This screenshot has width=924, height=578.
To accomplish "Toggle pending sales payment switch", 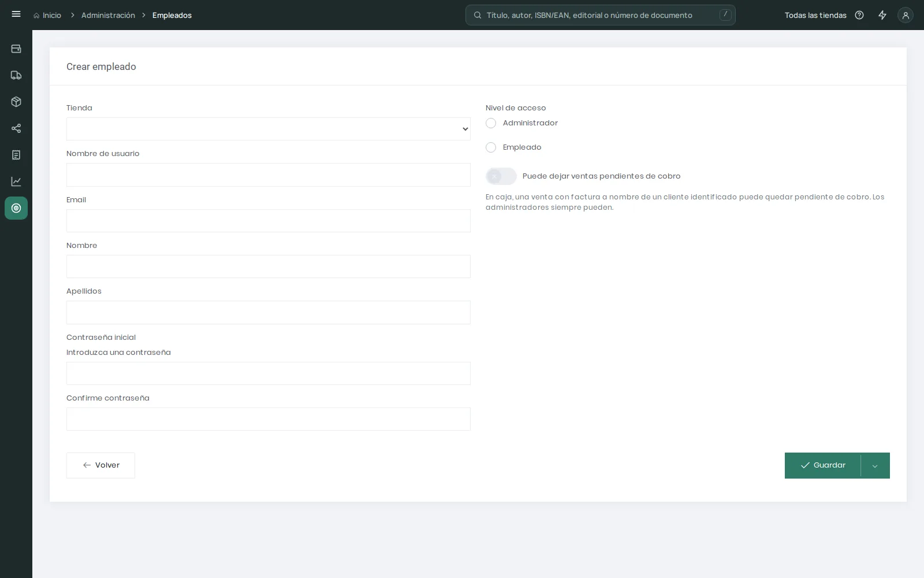I will point(501,176).
